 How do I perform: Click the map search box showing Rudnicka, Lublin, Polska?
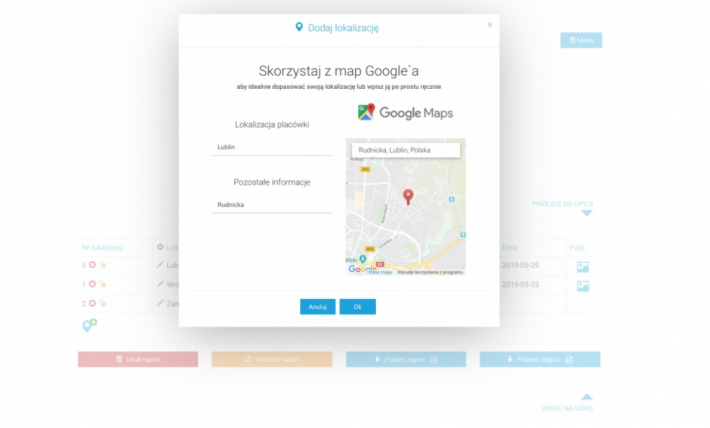405,150
